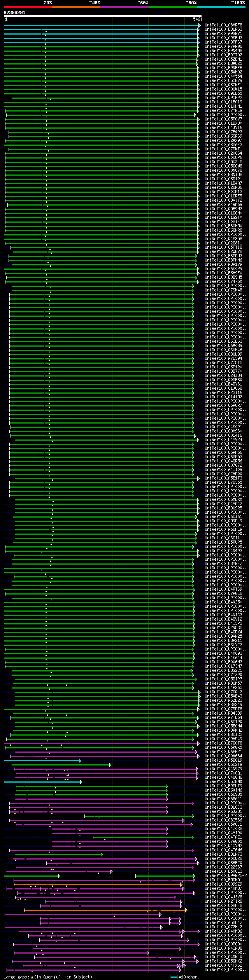Image resolution: width=249 pixels, height=980 pixels.
Task: Select the UniRef100_C5P0V7 label
Action: click(223, 119)
